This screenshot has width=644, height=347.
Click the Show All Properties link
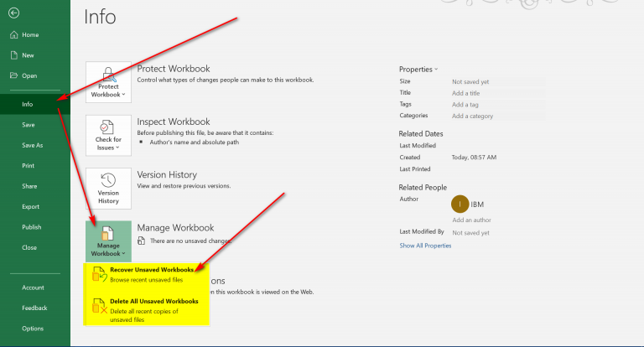pyautogui.click(x=425, y=246)
